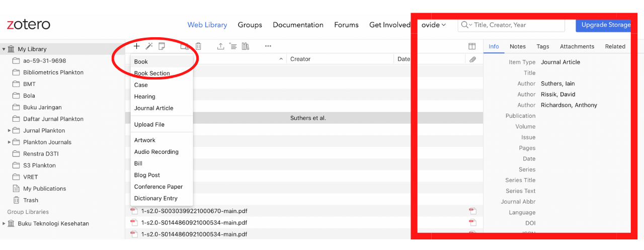Click the Date column header
Viewport: 644px width, 250px height.
coord(404,59)
